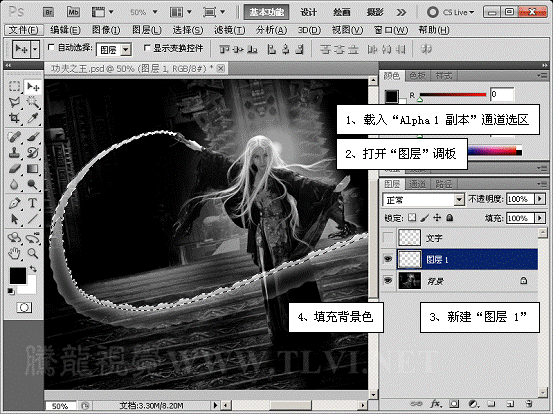Toggle lock position icon
This screenshot has width=553, height=414.
click(x=437, y=218)
